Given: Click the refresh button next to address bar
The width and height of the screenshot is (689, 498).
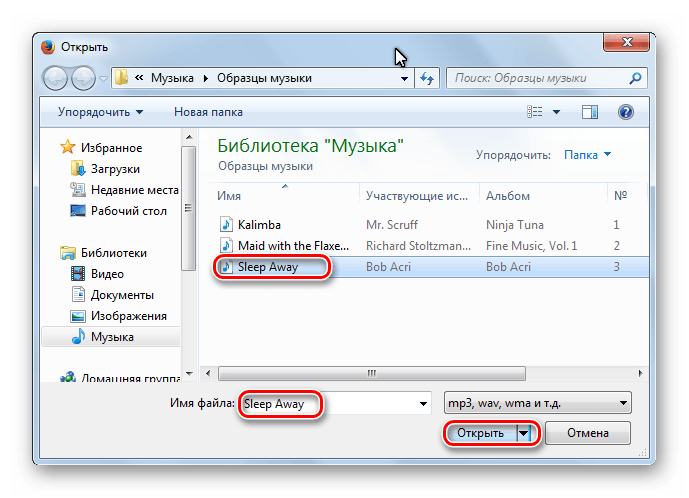Looking at the screenshot, I should point(427,79).
